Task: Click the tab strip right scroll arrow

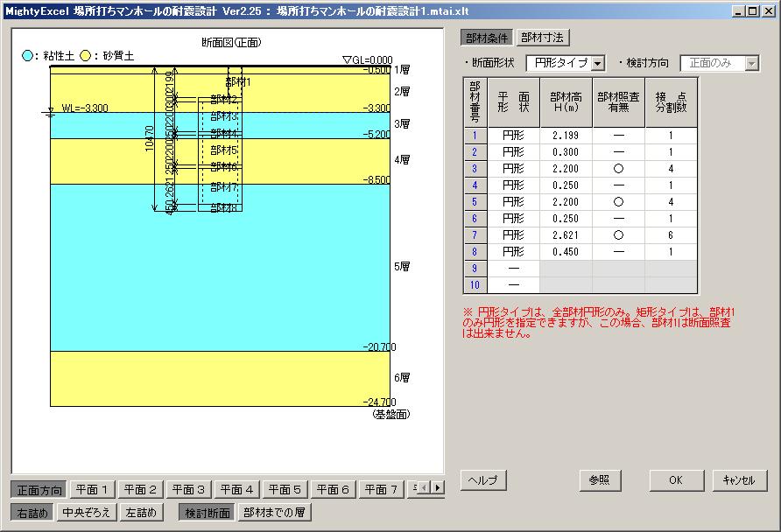Action: pos(438,487)
